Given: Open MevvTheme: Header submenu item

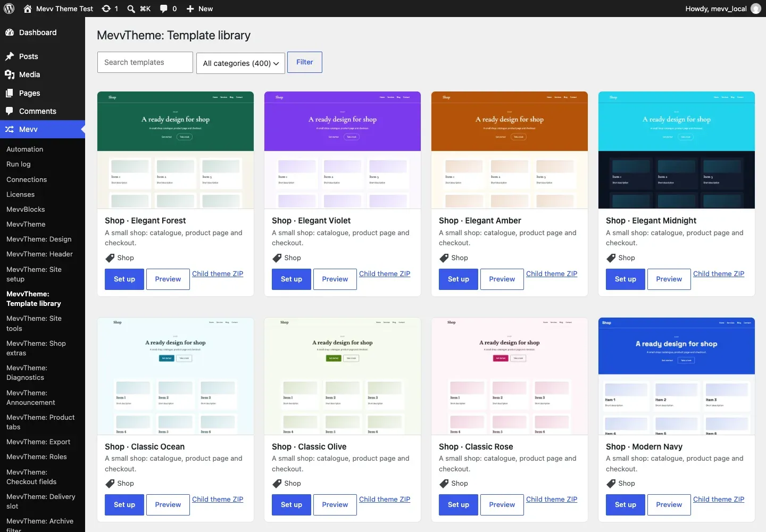Looking at the screenshot, I should [40, 254].
